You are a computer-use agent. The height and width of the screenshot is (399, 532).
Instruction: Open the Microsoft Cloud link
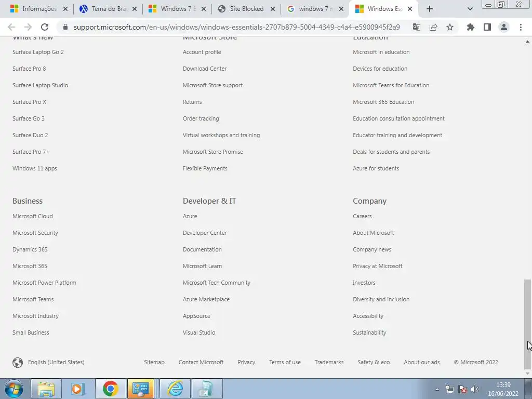(x=33, y=216)
